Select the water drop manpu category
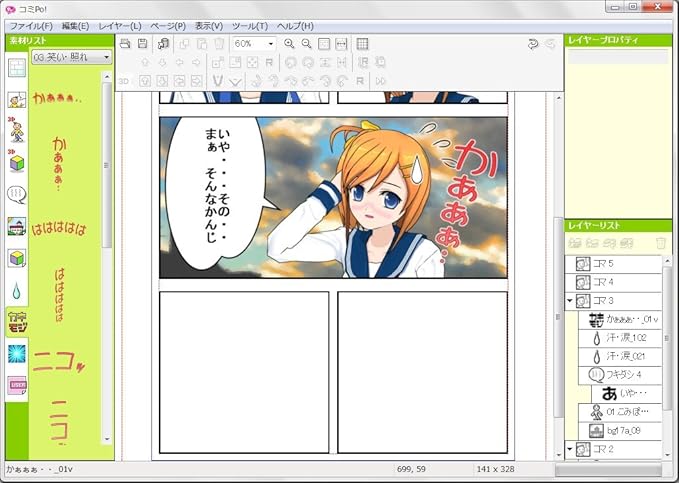This screenshot has height=483, width=679. (x=16, y=290)
